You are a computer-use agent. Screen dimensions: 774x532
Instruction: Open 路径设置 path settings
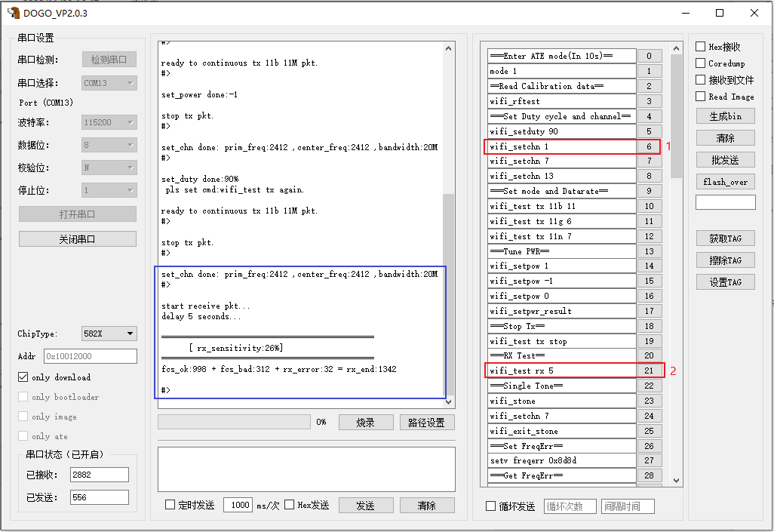click(x=427, y=423)
